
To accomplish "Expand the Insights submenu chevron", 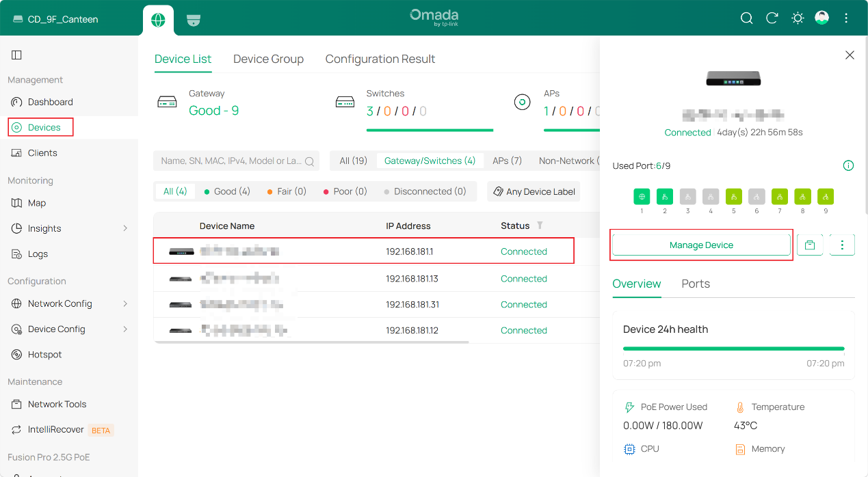I will (x=125, y=228).
